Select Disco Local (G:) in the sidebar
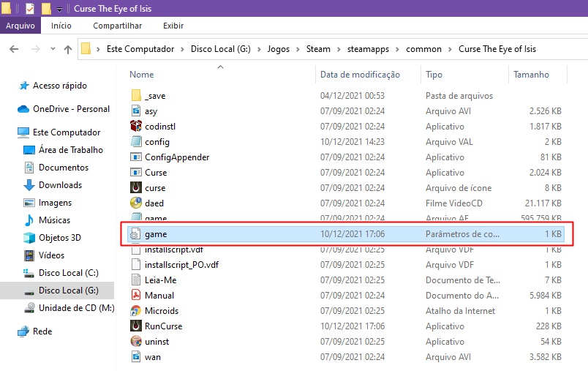Viewport: 588px width, 371px height. pos(68,291)
